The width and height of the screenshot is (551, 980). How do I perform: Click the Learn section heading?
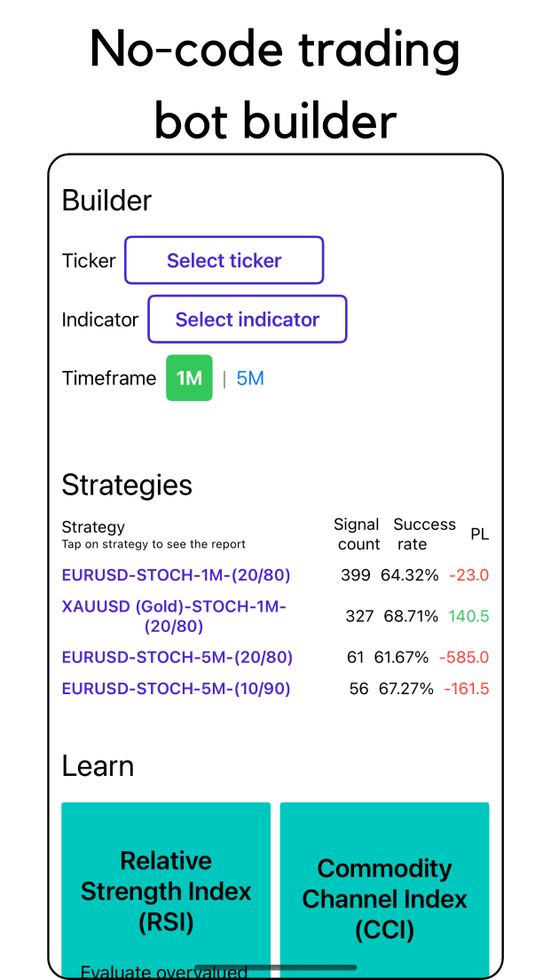click(98, 765)
